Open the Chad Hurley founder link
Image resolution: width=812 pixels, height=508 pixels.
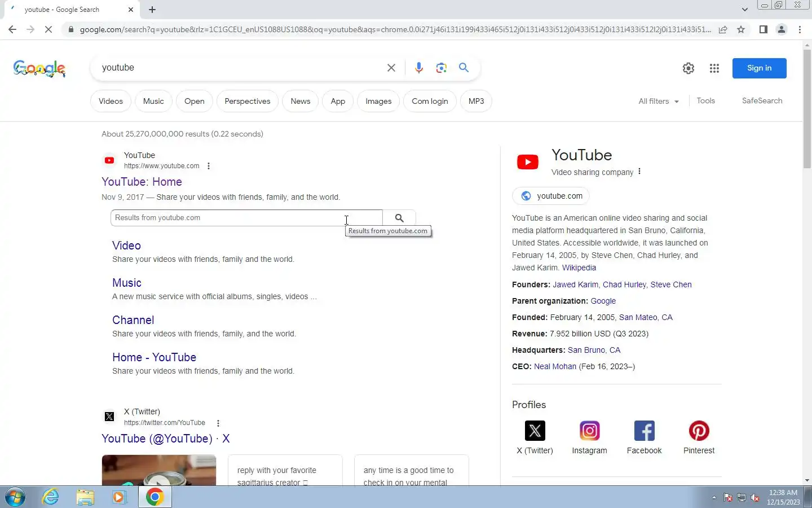[x=624, y=284]
